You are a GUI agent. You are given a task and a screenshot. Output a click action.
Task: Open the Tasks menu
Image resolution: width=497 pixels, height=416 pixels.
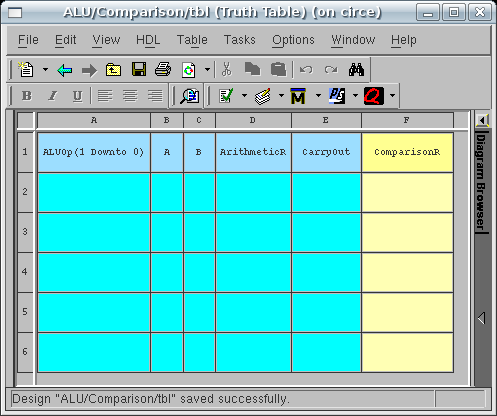pyautogui.click(x=240, y=40)
